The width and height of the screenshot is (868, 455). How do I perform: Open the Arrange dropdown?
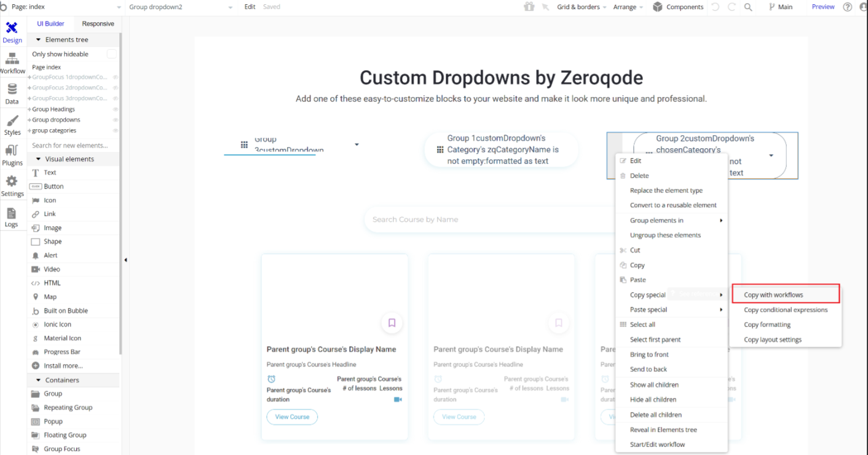[x=628, y=7]
